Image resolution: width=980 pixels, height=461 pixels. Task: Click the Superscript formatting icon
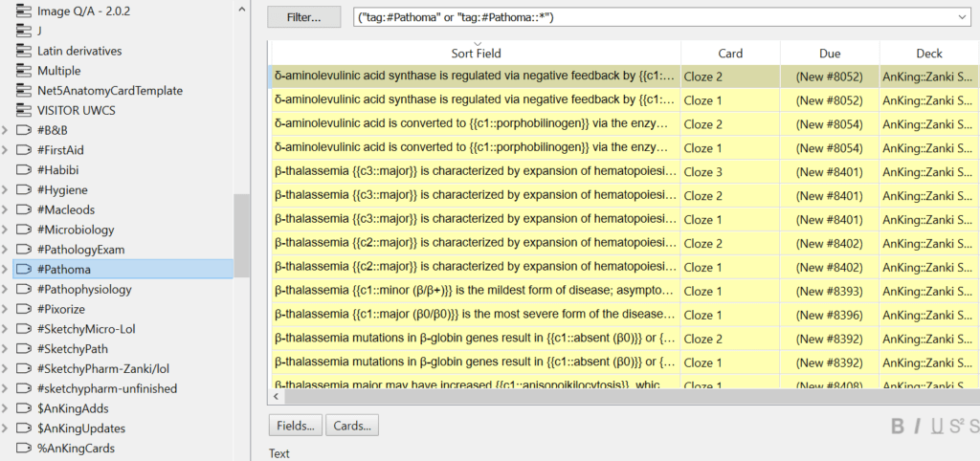pos(957,426)
